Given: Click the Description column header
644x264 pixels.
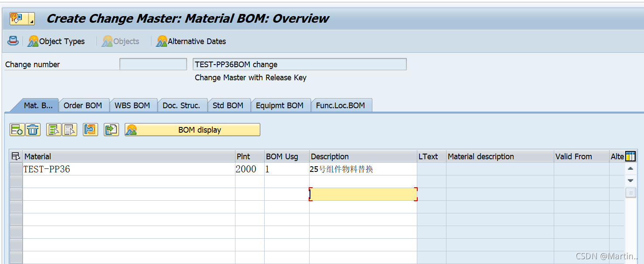Looking at the screenshot, I should click(x=363, y=156).
